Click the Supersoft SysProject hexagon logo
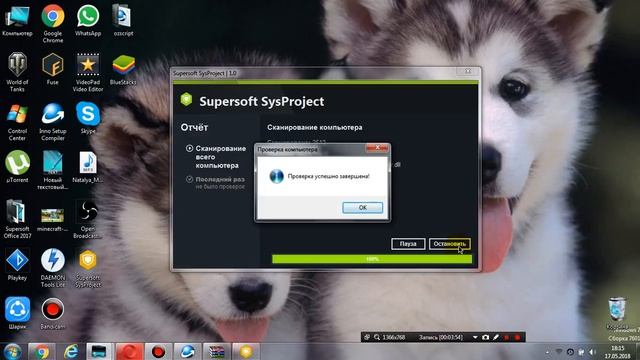Viewport: 640px width, 360px height. (x=187, y=100)
